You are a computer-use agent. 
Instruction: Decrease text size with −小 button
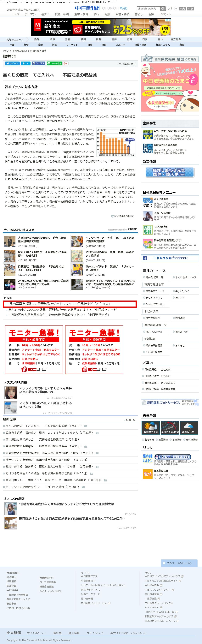pos(190,9)
